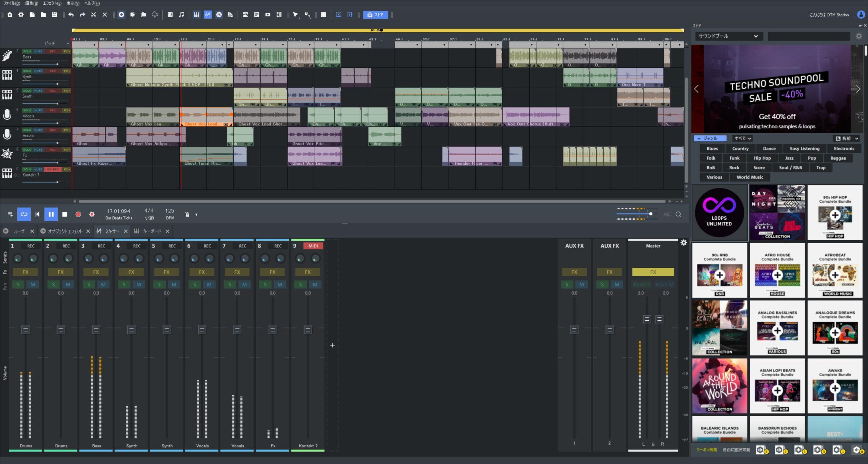Toggle loop playback in the transport bar
The width and height of the screenshot is (868, 464).
24,214
